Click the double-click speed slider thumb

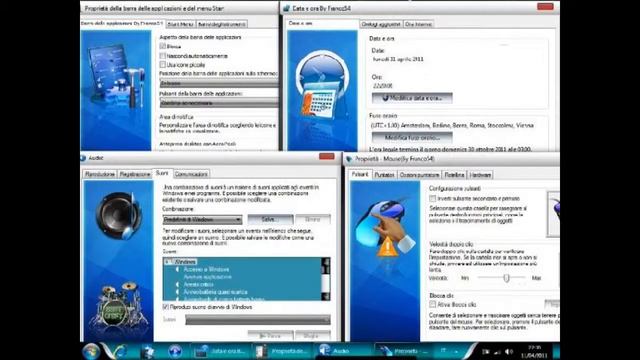[507, 278]
